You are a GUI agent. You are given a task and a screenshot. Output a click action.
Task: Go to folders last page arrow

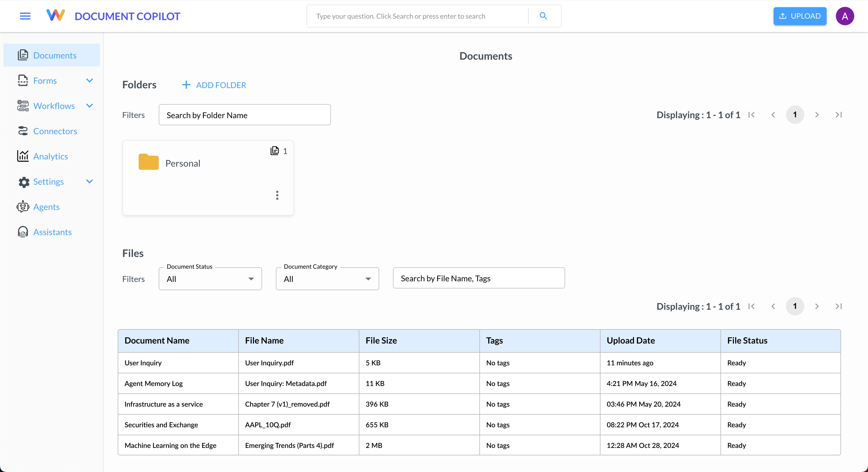tap(838, 115)
